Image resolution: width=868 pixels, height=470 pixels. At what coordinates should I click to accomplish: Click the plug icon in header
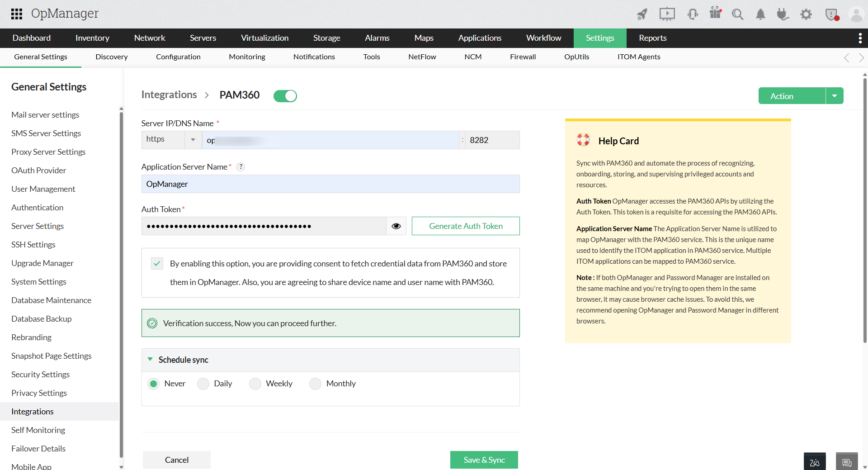[783, 14]
